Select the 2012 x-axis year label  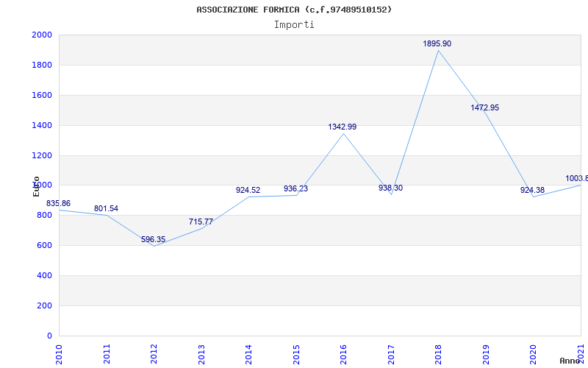coord(154,354)
